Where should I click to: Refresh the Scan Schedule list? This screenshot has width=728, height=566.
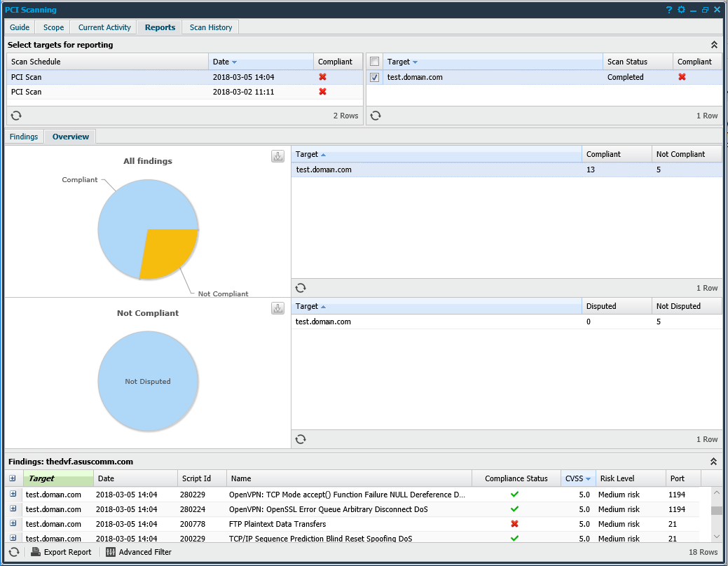(15, 116)
